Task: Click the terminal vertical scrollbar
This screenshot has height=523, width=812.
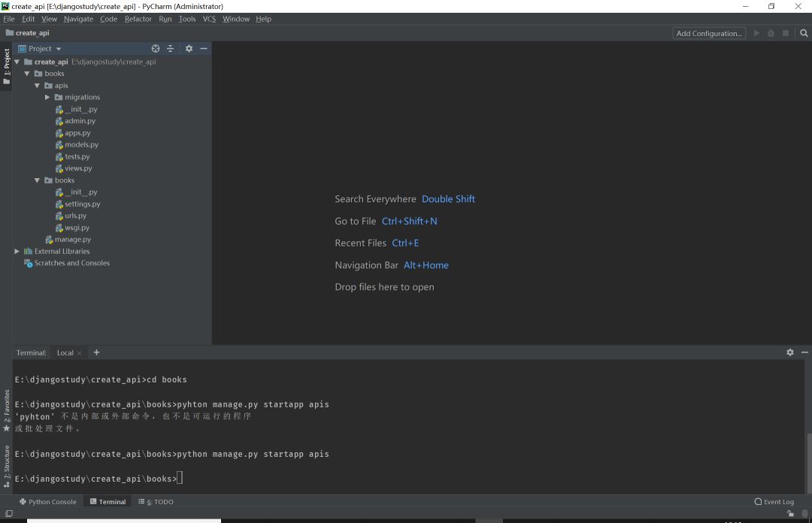Action: point(808,462)
